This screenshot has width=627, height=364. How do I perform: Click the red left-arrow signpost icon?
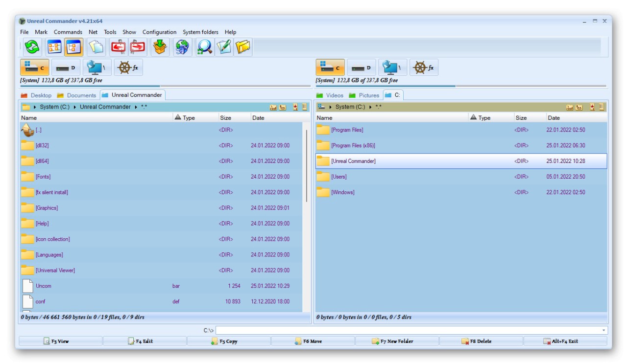[118, 47]
